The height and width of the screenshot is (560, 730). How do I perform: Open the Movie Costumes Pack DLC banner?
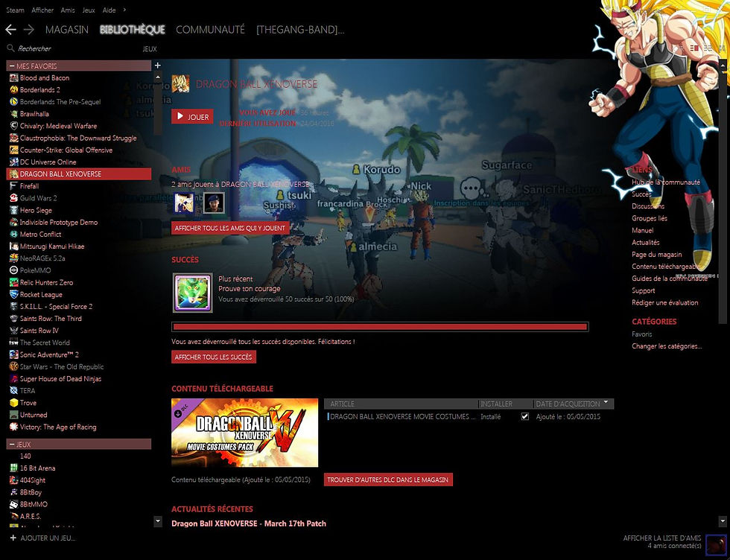pos(244,433)
